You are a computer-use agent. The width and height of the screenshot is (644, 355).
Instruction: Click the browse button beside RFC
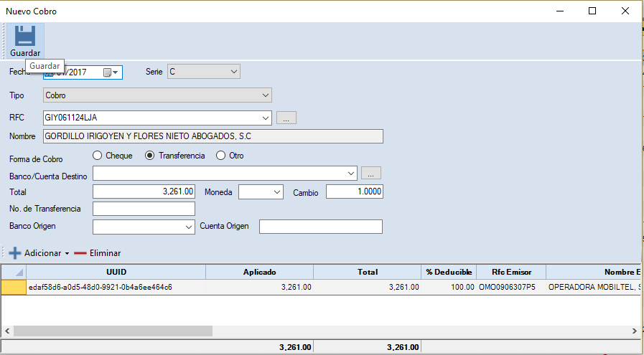286,118
